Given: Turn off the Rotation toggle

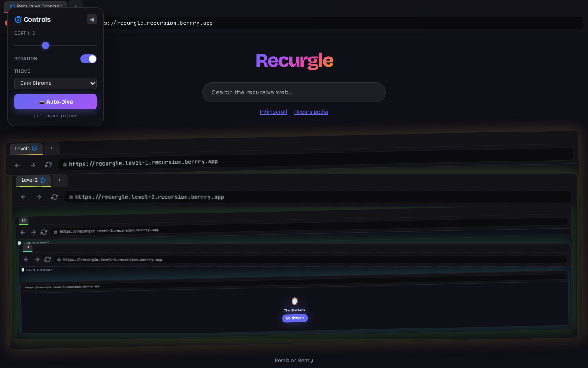Looking at the screenshot, I should click(89, 59).
